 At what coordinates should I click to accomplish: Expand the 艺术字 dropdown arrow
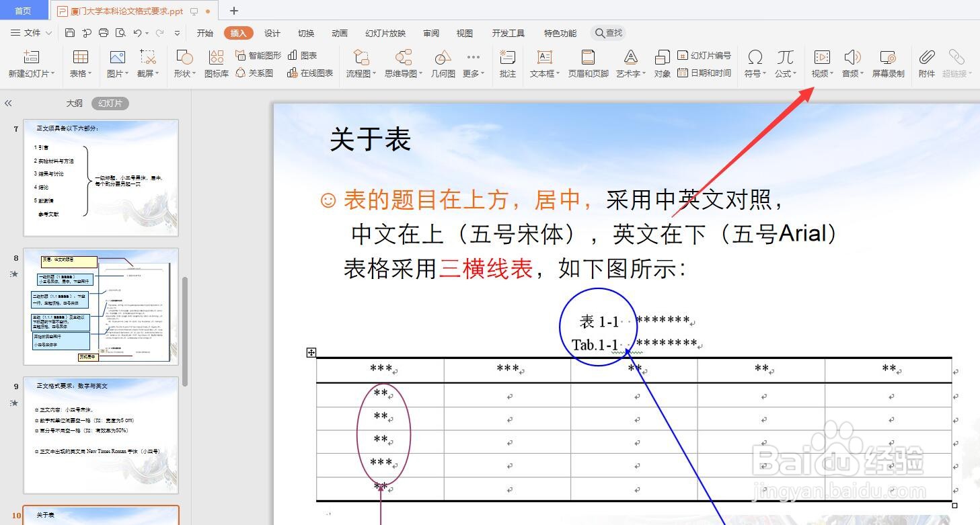click(x=644, y=74)
